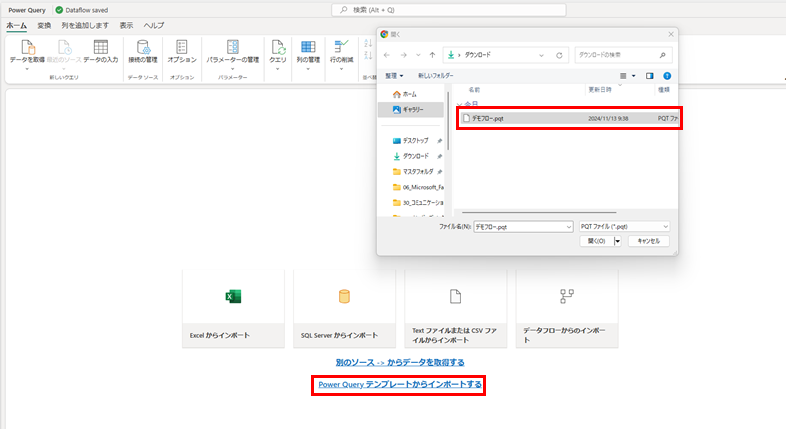The height and width of the screenshot is (429, 786).
Task: Click the SQL Server からインポート database icon
Action: pyautogui.click(x=344, y=296)
